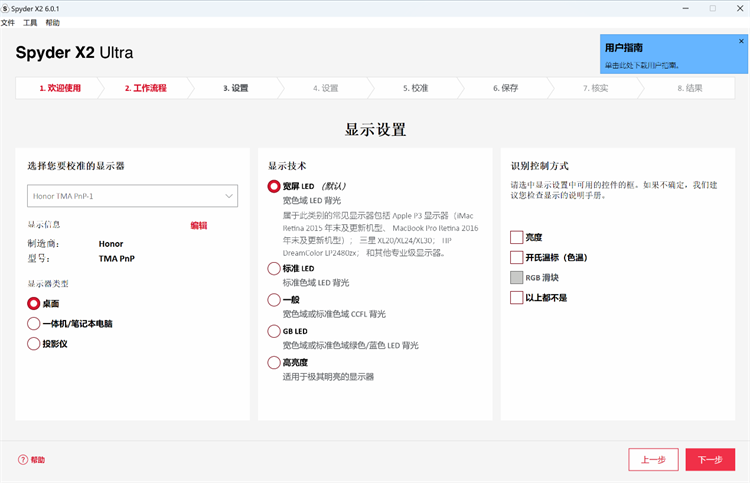750x483 pixels.
Task: Open the 工具 menu
Action: pos(30,22)
